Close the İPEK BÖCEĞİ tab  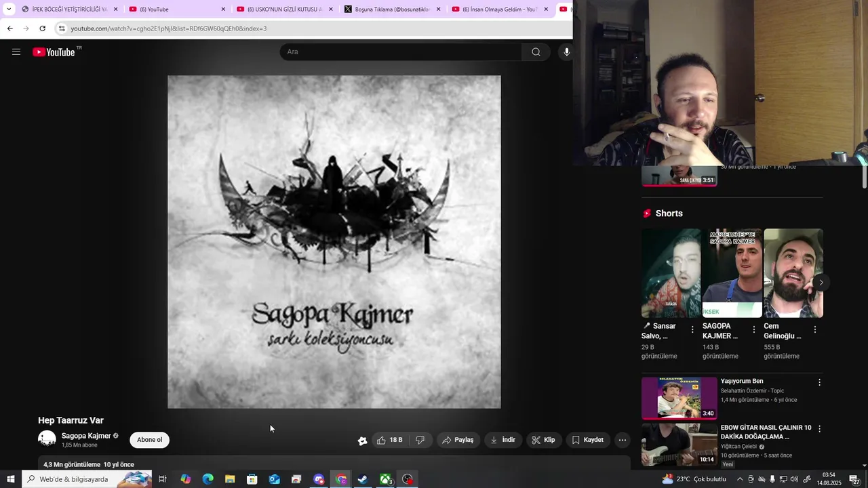116,9
